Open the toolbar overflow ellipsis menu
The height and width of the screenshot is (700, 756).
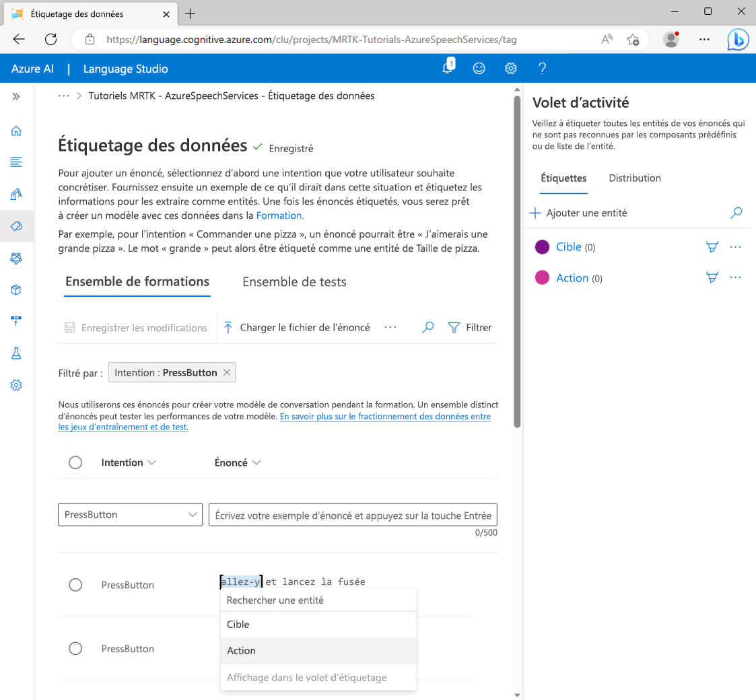coord(390,327)
